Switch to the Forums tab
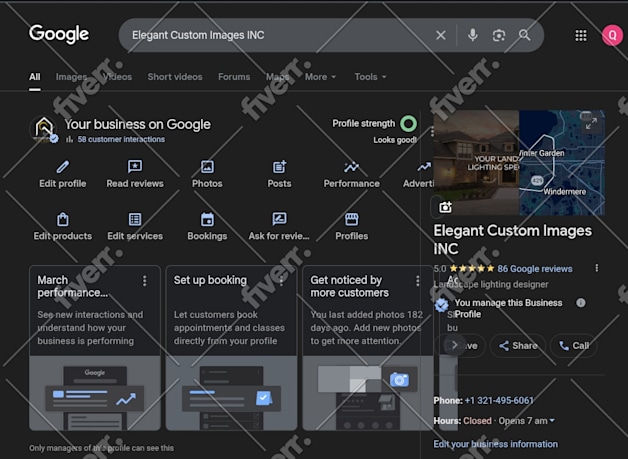 coord(234,77)
